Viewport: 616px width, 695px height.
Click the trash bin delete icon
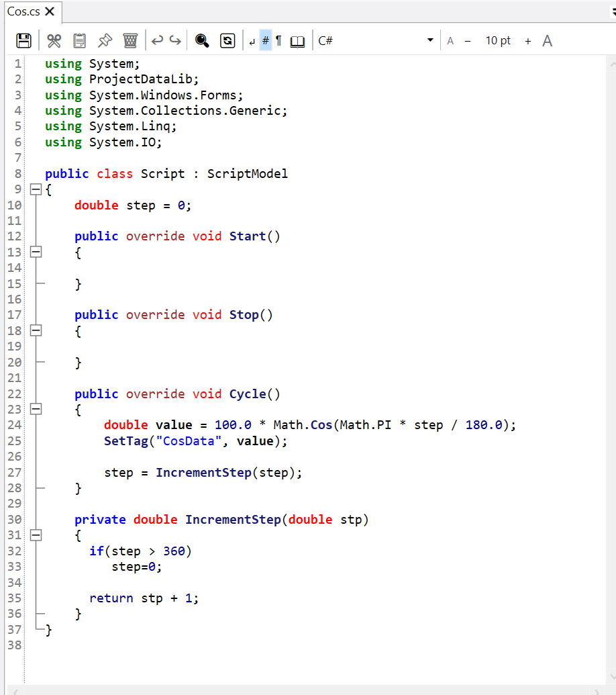pyautogui.click(x=130, y=41)
